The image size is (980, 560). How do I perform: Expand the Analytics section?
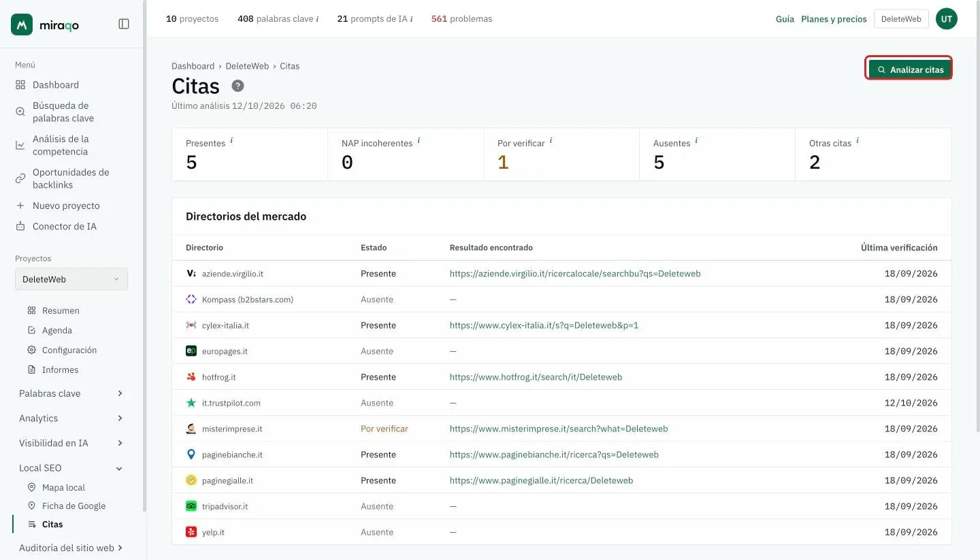(x=71, y=418)
